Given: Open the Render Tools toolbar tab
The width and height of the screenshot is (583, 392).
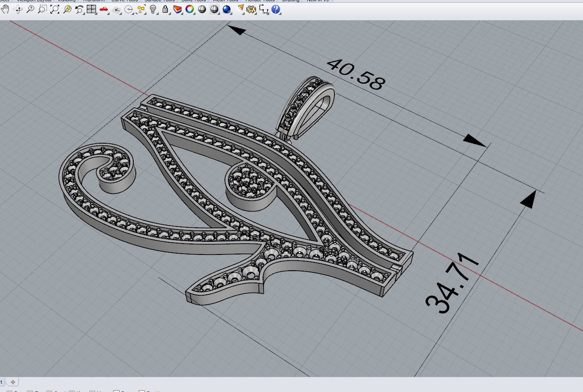Looking at the screenshot, I should point(260,1).
